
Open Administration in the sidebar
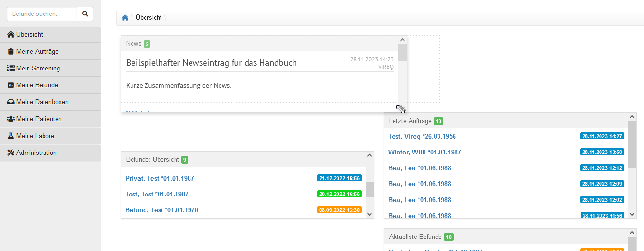[x=50, y=153]
